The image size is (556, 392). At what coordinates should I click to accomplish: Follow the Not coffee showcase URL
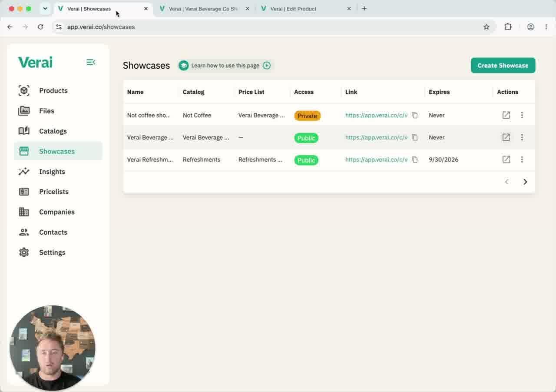point(376,115)
